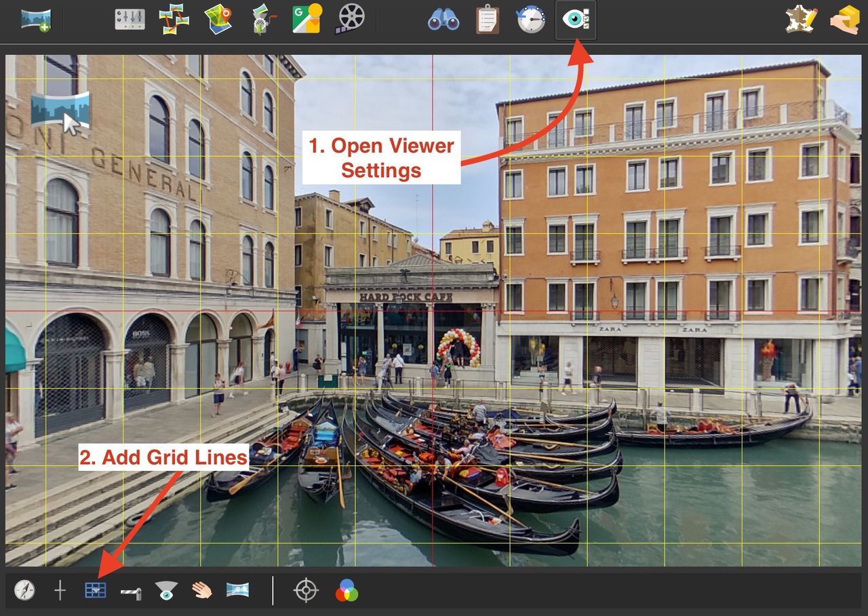Open the Tour Browser binoculars icon
The height and width of the screenshot is (616, 868).
coord(443,19)
